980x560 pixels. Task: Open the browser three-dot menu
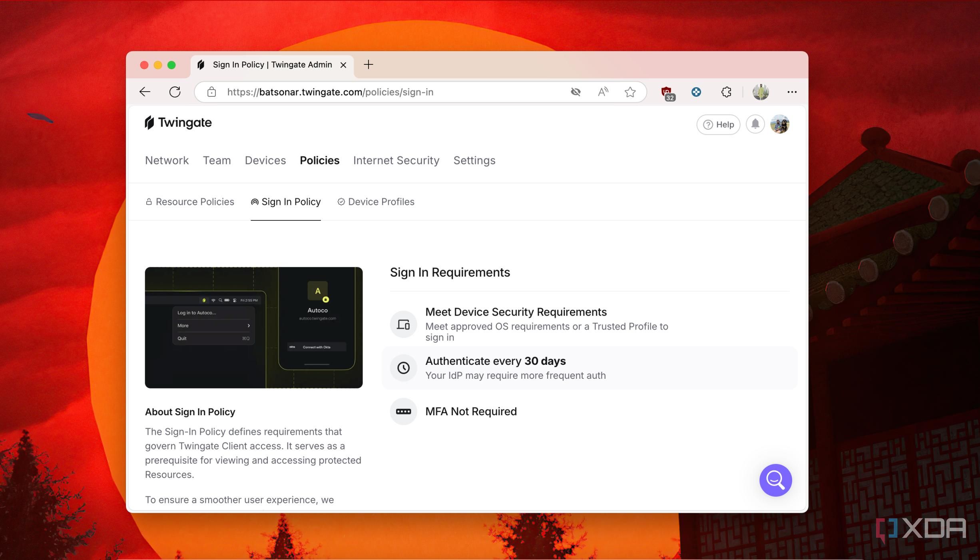coord(792,92)
